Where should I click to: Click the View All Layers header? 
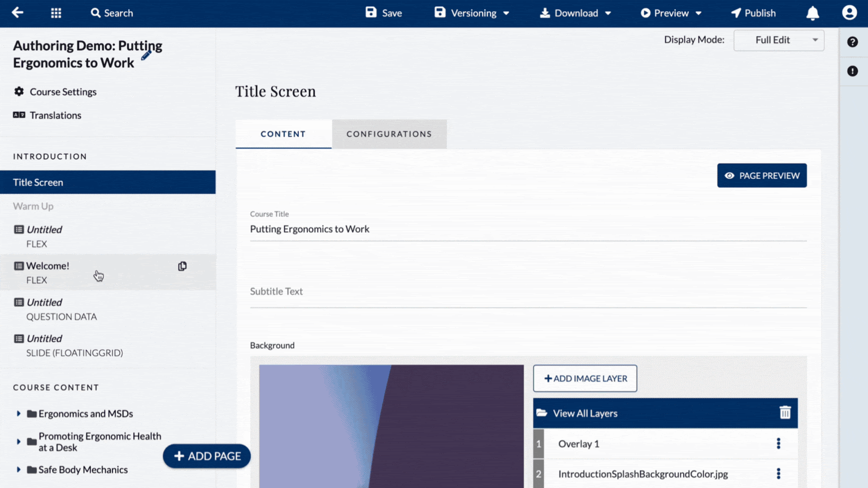pyautogui.click(x=666, y=413)
